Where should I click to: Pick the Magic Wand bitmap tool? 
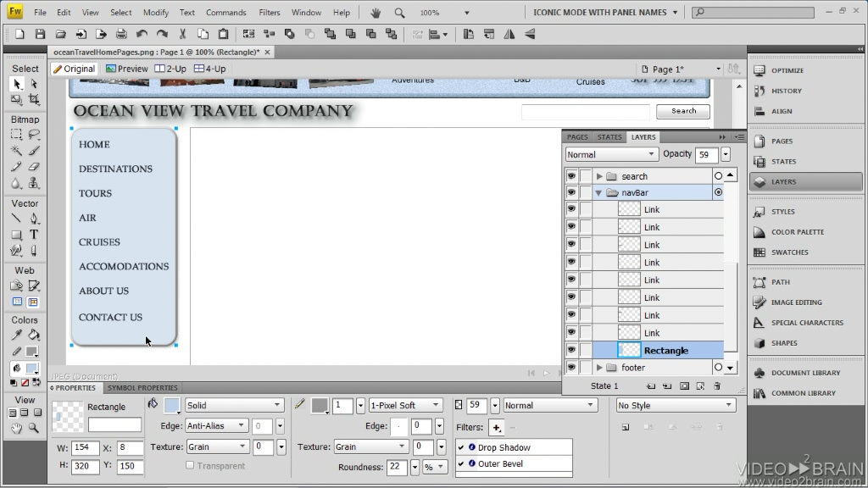click(x=16, y=151)
